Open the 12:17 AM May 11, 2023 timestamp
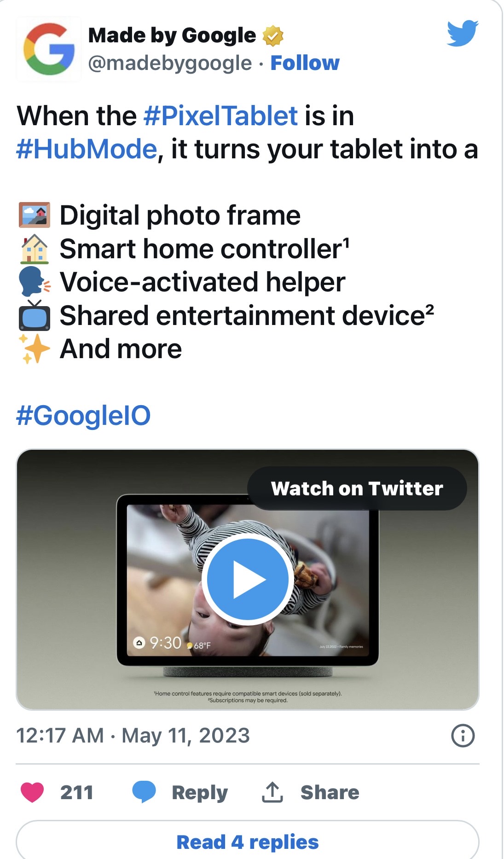 (x=133, y=736)
